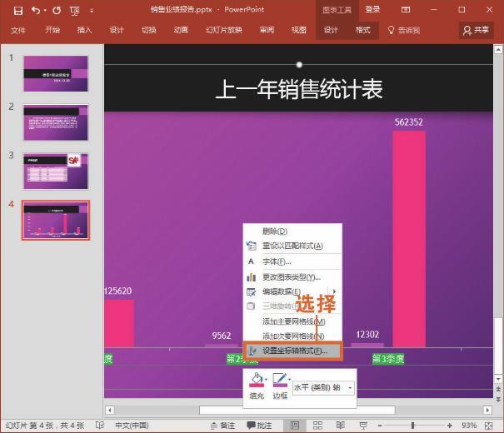Choose 更改图表类型(Y)... menu item
The image size is (504, 433).
(x=292, y=277)
